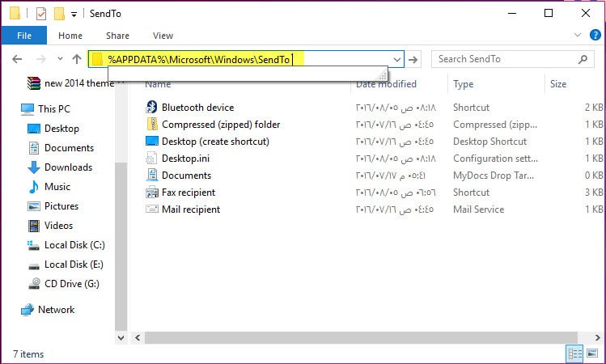This screenshot has height=364, width=606.
Task: Click the Configuration sett... type cell
Action: click(x=495, y=159)
